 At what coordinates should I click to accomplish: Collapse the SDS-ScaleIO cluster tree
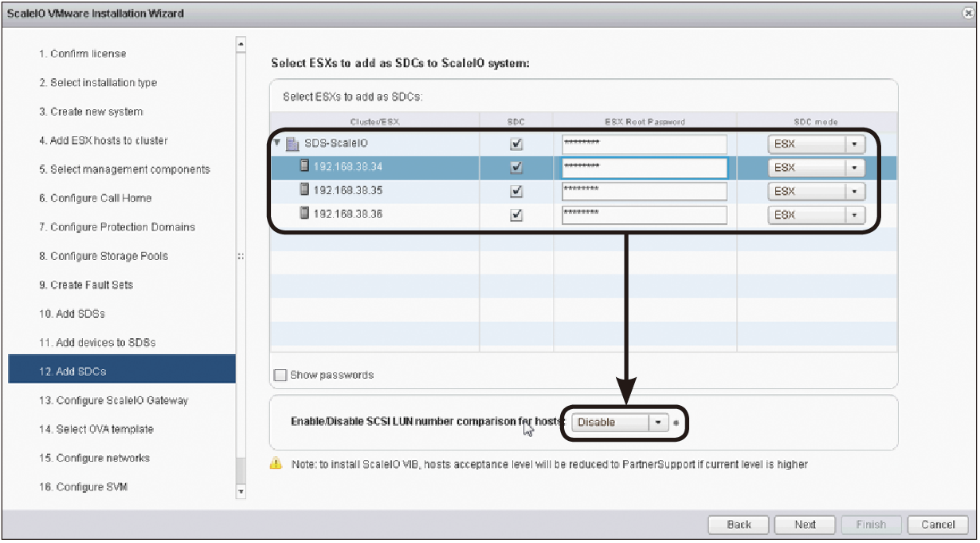(x=277, y=144)
